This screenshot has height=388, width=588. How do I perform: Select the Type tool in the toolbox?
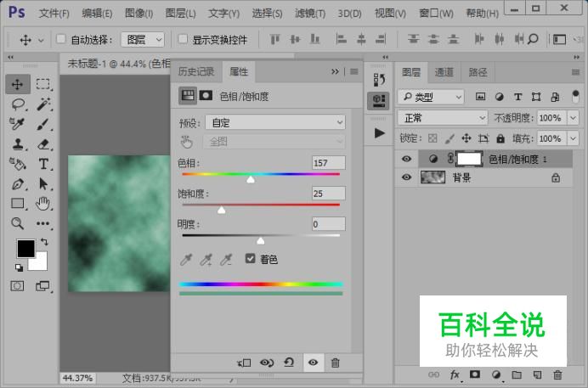coord(43,164)
